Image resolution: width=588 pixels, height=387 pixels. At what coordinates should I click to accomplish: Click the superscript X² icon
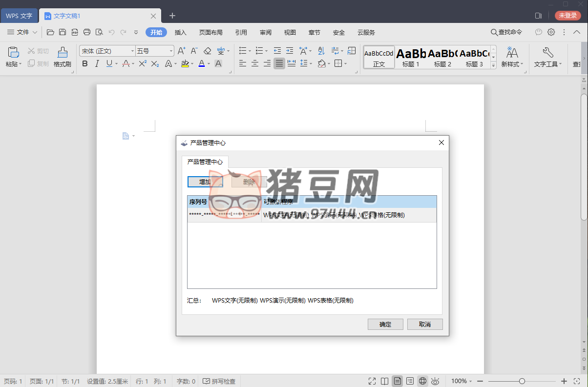pyautogui.click(x=143, y=63)
